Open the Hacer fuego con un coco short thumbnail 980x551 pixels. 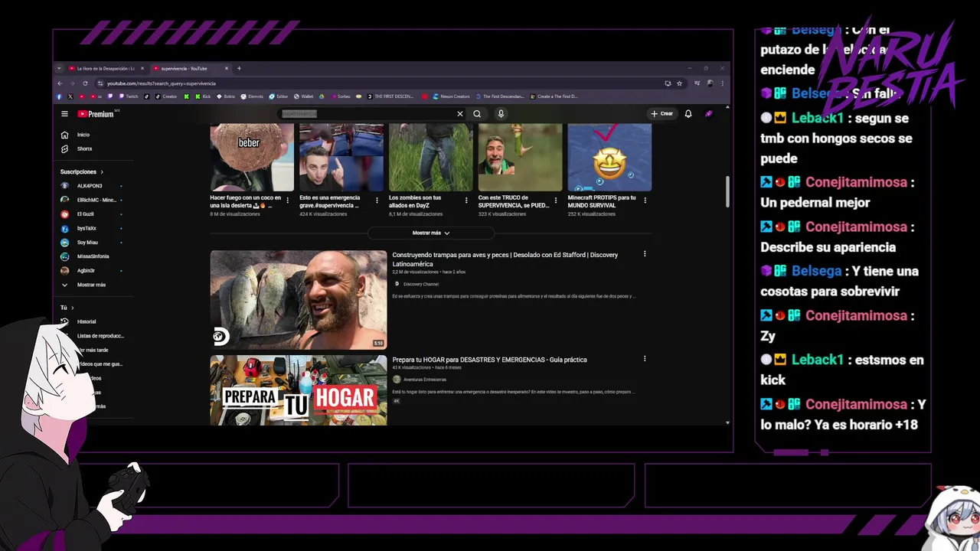(252, 158)
